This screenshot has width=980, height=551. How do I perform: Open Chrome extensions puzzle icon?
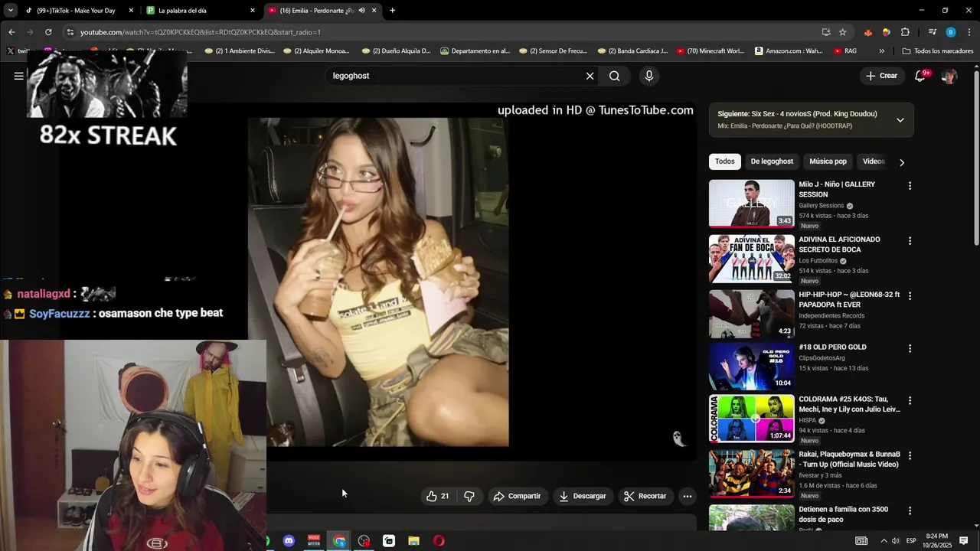click(x=905, y=32)
